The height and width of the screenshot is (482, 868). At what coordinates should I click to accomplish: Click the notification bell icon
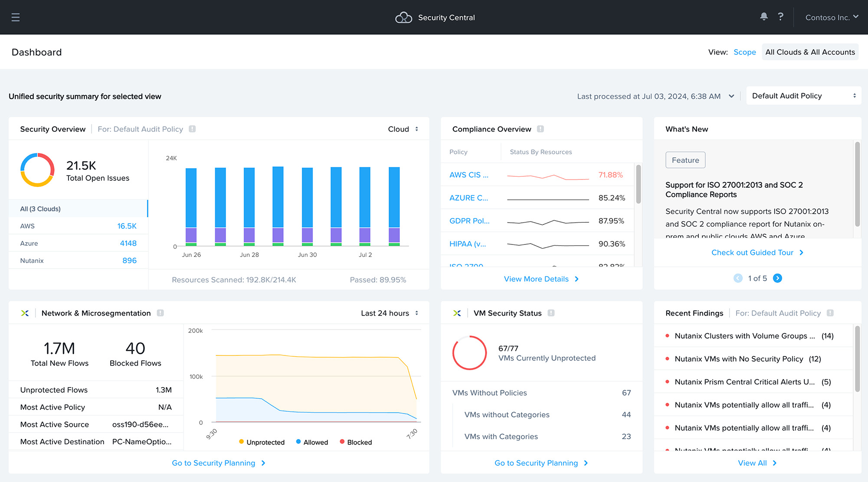coord(763,16)
